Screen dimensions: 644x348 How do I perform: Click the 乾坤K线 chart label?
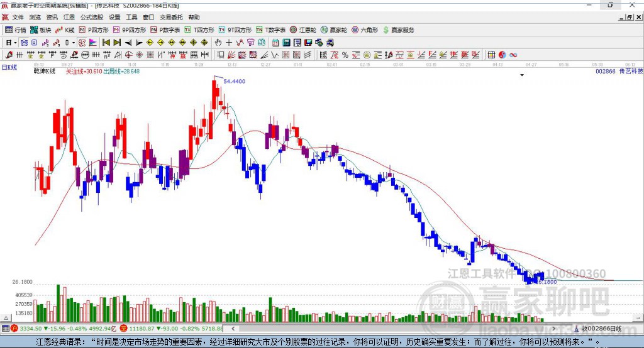coord(45,72)
